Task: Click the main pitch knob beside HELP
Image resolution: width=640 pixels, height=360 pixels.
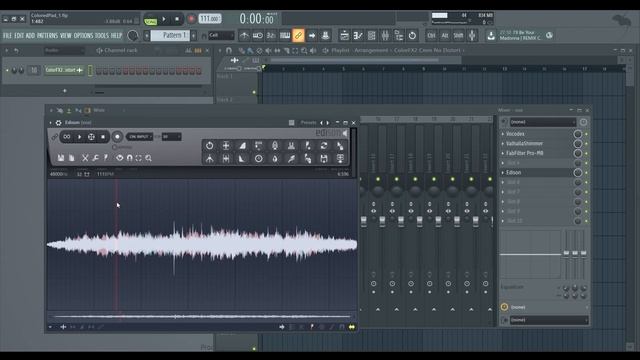Action: (x=133, y=36)
